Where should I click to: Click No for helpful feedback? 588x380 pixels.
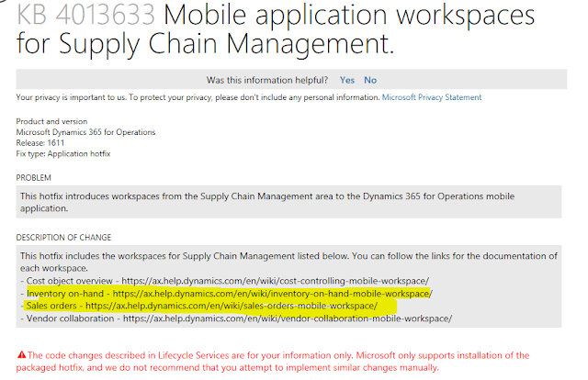coord(370,80)
